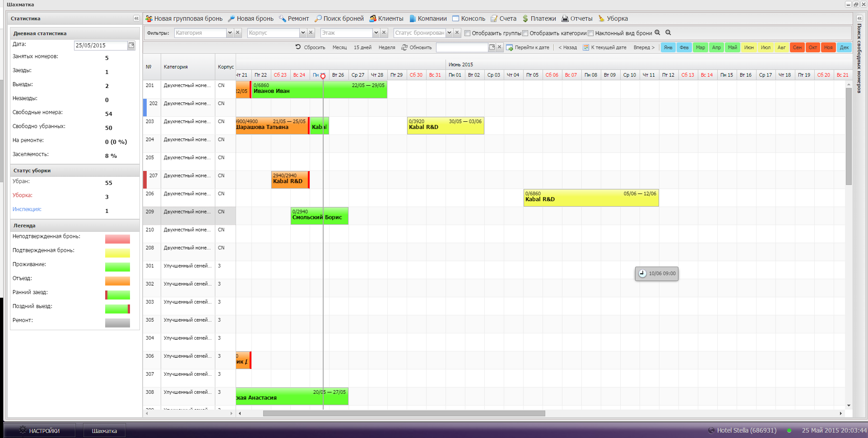Toggle Наклонный вид брони checkbox
868x438 pixels.
[590, 33]
